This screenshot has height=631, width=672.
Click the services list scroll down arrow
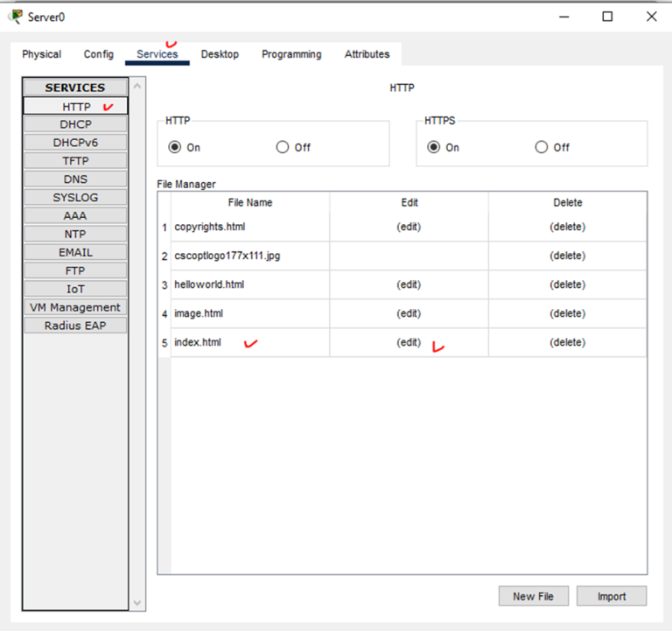(x=137, y=603)
